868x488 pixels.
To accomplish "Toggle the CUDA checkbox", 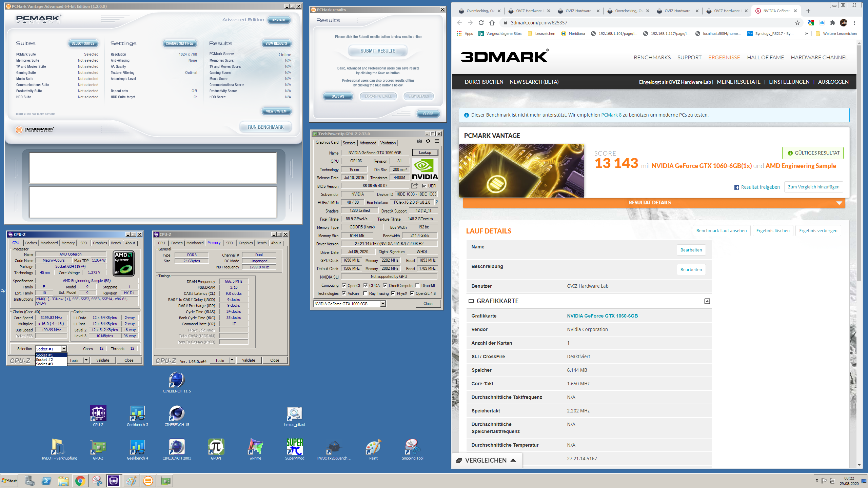I will pyautogui.click(x=366, y=285).
